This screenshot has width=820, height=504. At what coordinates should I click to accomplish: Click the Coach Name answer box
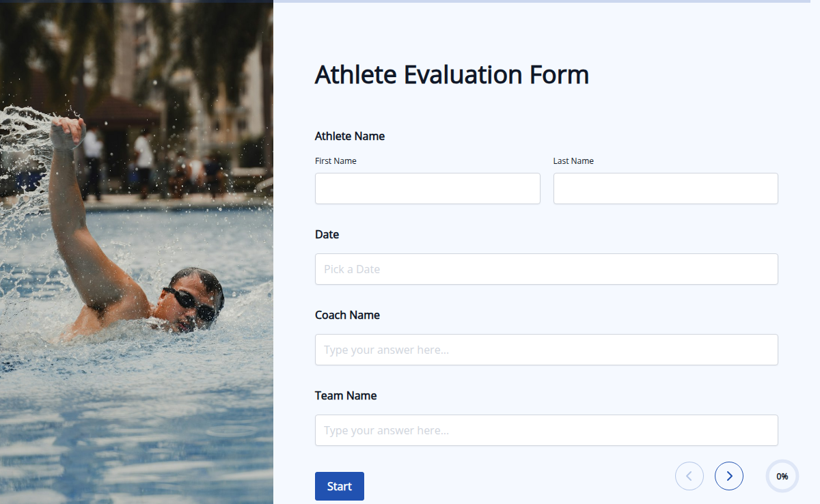546,349
